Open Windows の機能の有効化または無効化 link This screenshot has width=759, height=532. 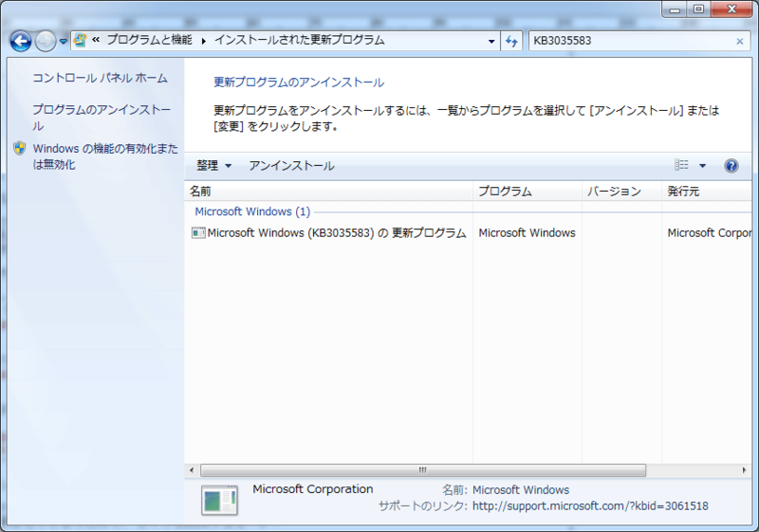pos(105,156)
